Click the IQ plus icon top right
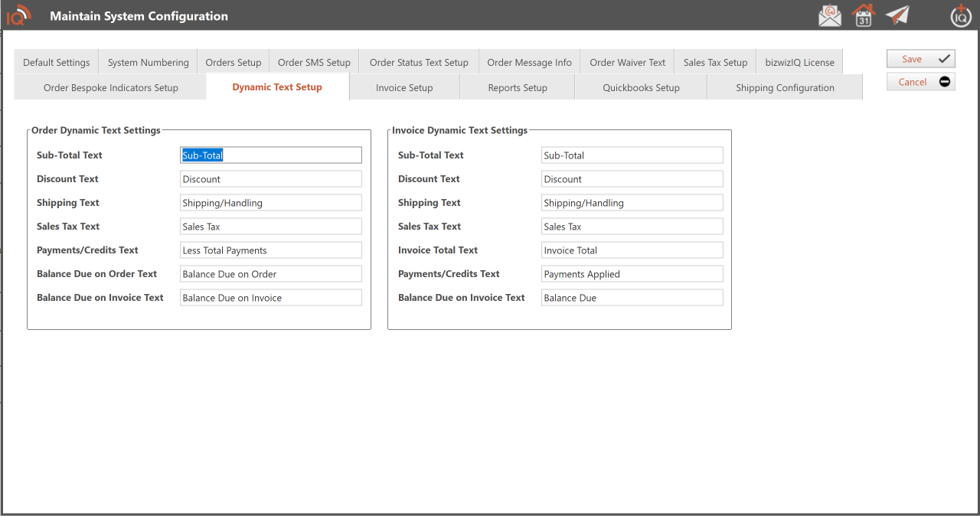Viewport: 980px width, 516px height. (961, 15)
